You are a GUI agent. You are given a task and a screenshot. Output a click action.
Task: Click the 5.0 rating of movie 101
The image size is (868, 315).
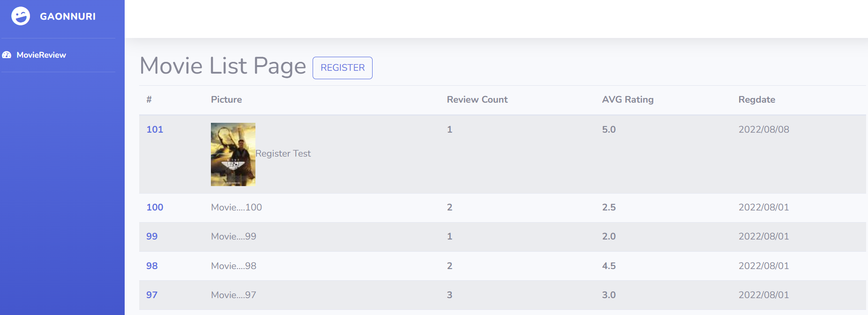(x=609, y=129)
